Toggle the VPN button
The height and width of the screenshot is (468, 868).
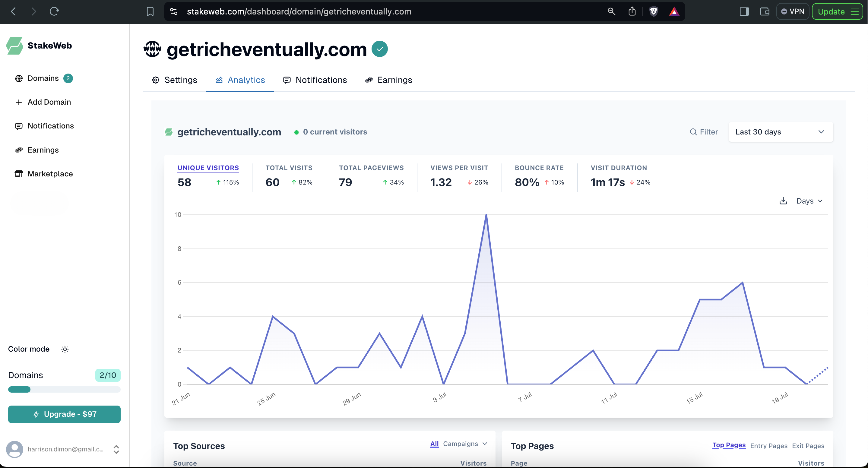click(x=793, y=11)
